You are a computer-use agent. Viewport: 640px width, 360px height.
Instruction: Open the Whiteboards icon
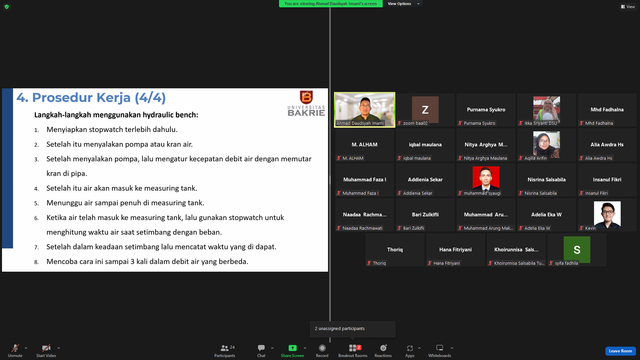click(440, 348)
